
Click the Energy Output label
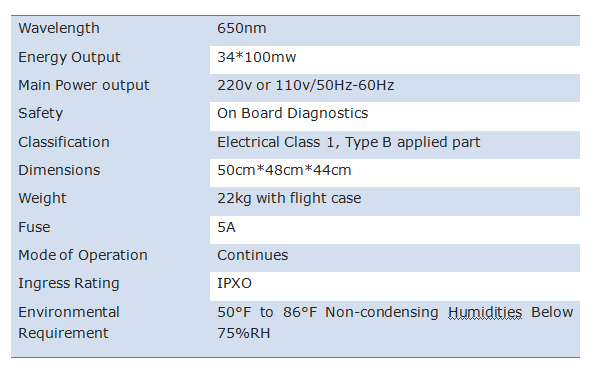pyautogui.click(x=69, y=57)
